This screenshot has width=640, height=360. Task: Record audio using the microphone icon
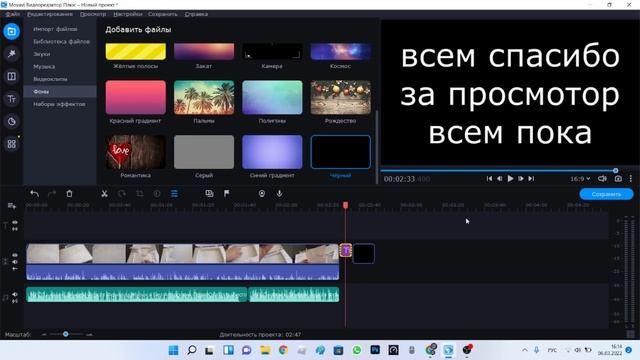tap(280, 194)
